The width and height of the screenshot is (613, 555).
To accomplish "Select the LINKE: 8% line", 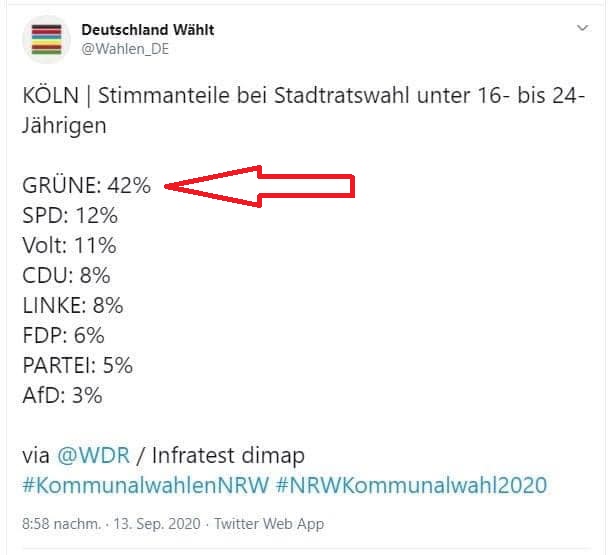I will coord(73,306).
